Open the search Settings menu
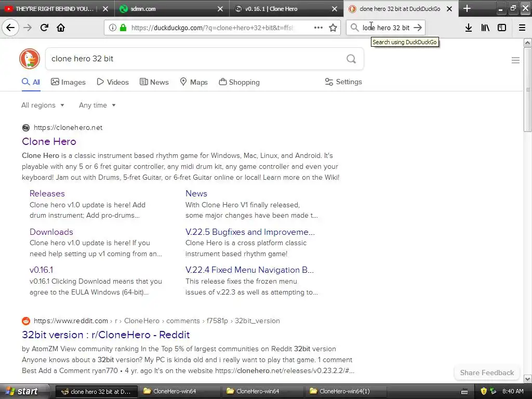This screenshot has height=399, width=532. tap(343, 82)
